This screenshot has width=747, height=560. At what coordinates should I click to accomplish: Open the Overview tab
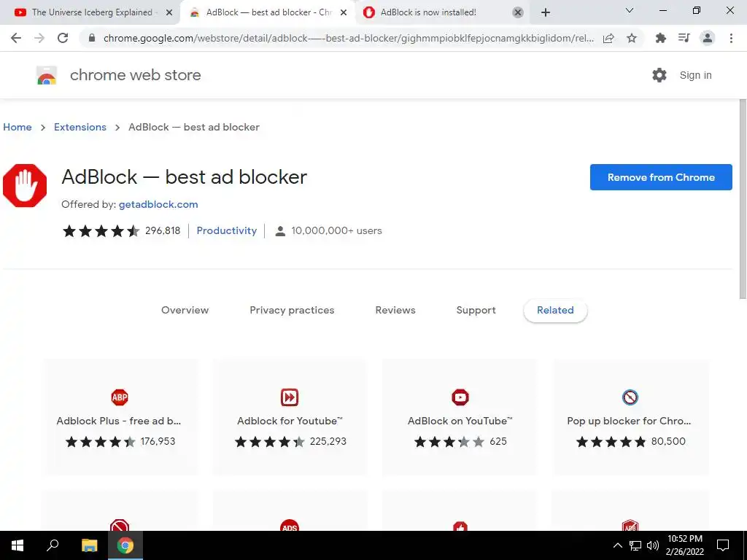pyautogui.click(x=185, y=310)
